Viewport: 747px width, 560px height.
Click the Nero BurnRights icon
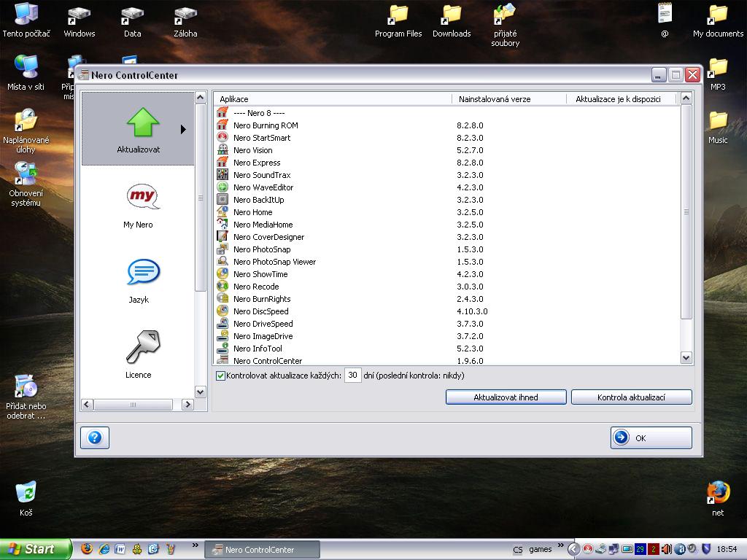point(222,298)
